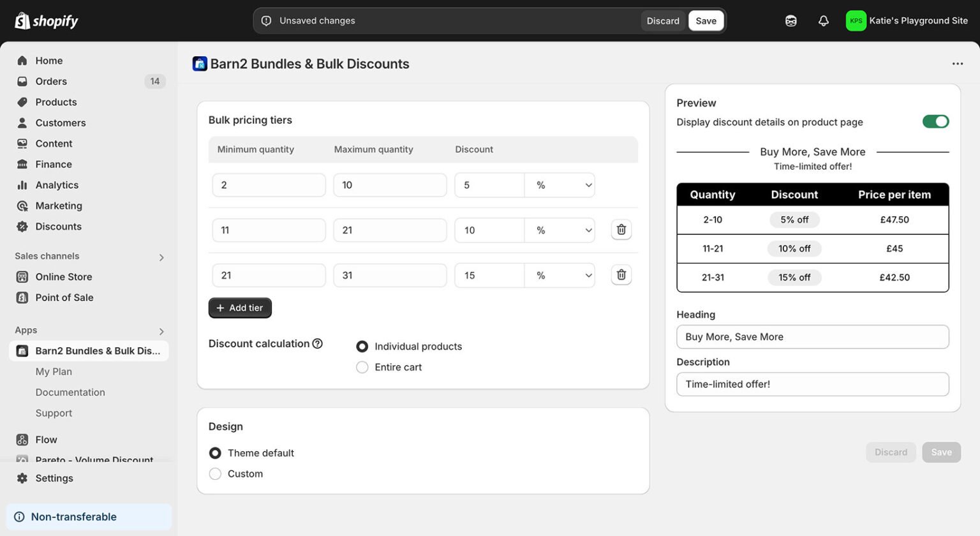The width and height of the screenshot is (980, 536).
Task: Save the unsaved changes
Action: (x=706, y=20)
